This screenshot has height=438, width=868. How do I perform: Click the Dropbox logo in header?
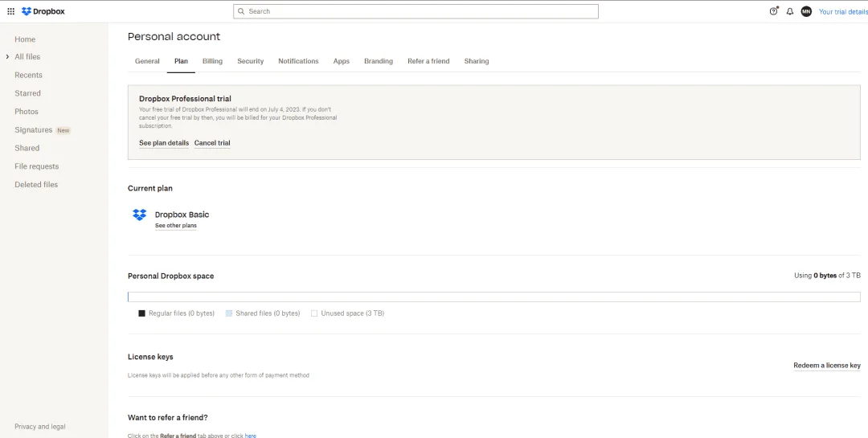(x=43, y=11)
